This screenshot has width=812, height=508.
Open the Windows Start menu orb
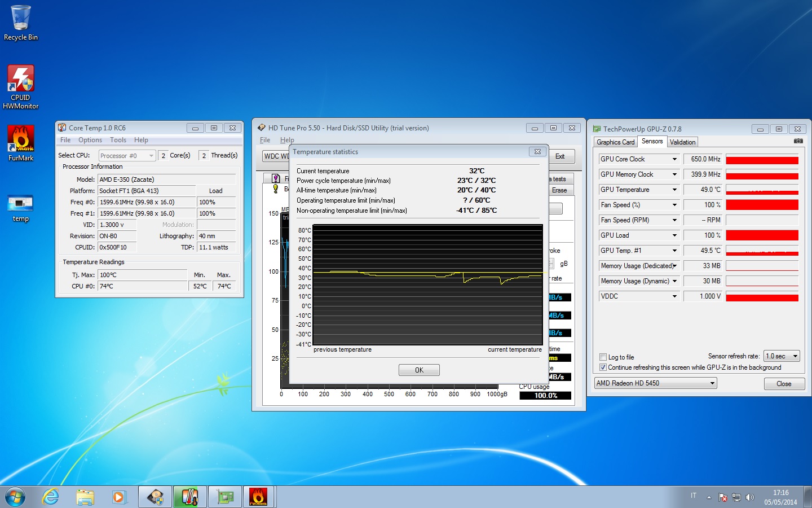(15, 497)
